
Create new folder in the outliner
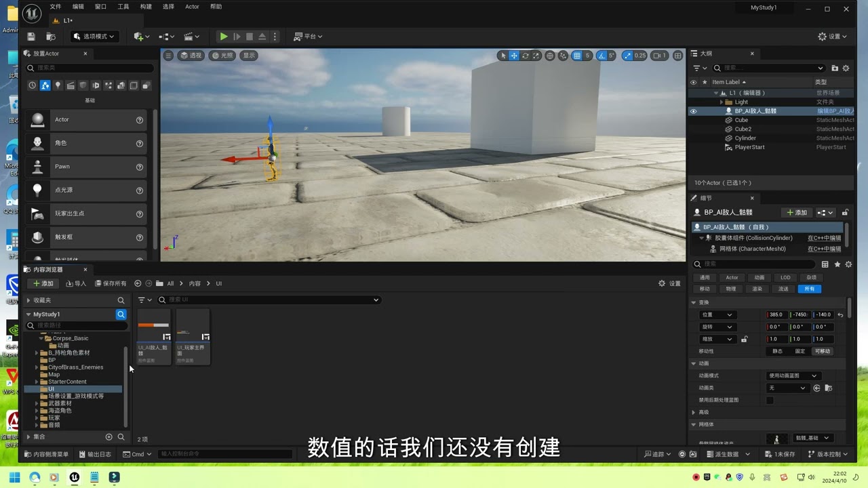pyautogui.click(x=835, y=68)
